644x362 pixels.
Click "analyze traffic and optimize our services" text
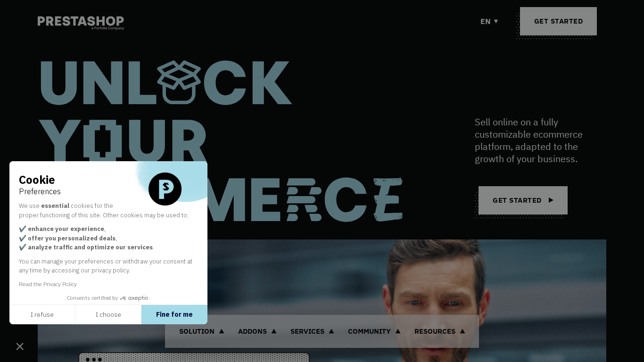click(x=90, y=247)
